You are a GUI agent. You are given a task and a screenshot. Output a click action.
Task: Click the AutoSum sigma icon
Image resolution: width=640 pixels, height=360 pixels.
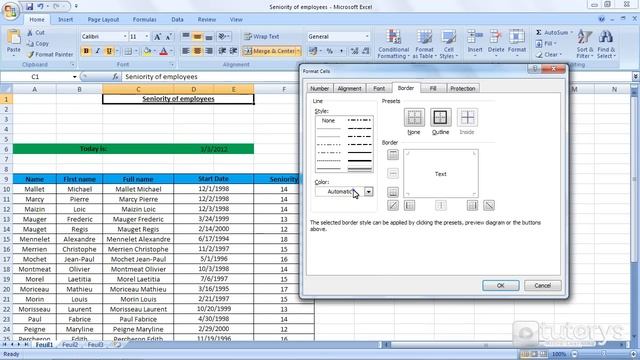(539, 32)
